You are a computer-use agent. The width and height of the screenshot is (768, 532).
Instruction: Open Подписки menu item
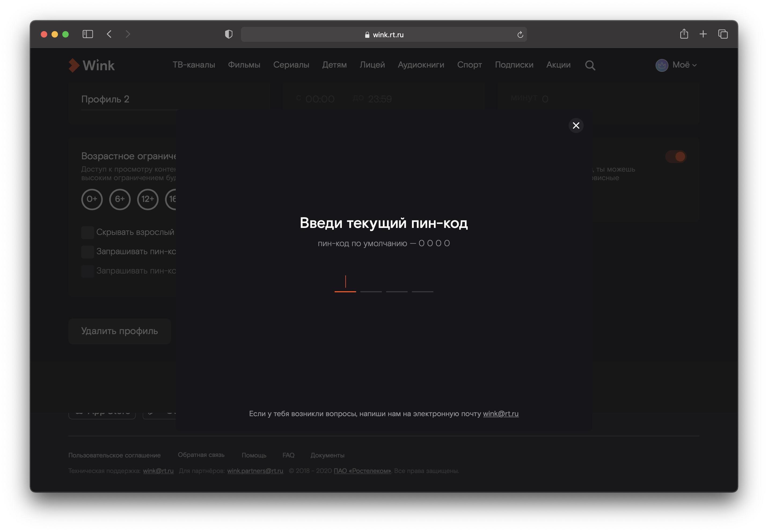point(514,65)
